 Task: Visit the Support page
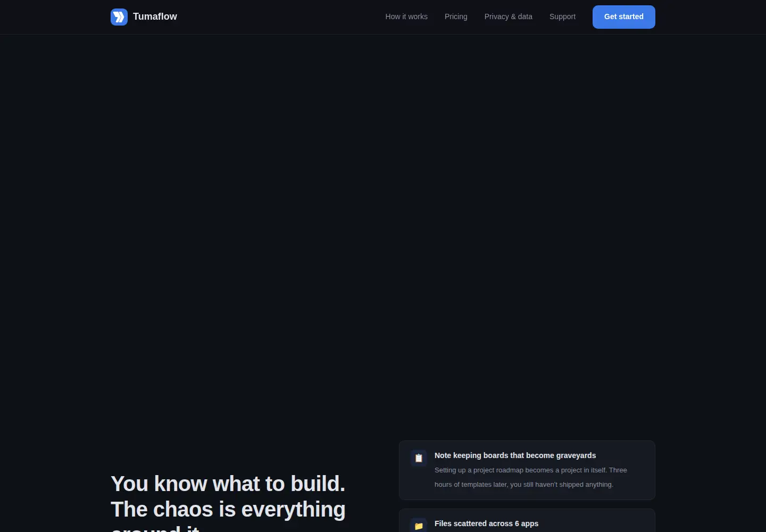point(562,16)
